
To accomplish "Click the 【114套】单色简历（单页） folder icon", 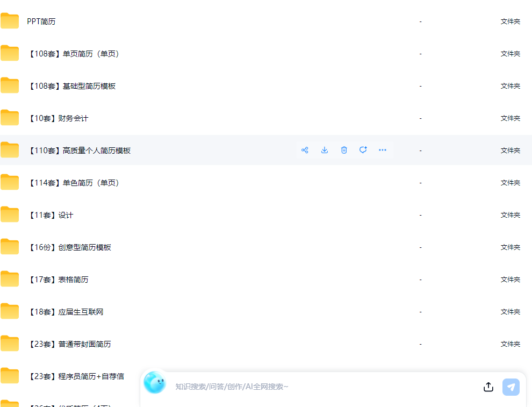I will pyautogui.click(x=10, y=182).
